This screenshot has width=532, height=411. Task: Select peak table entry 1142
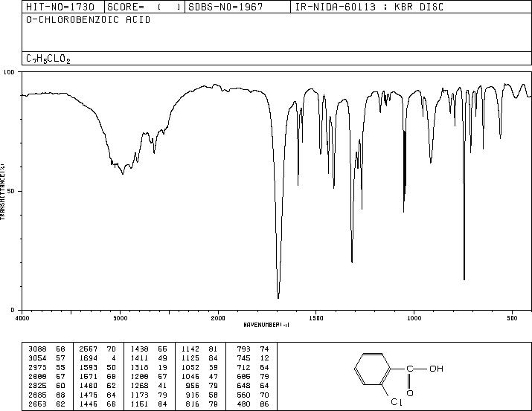200,349
